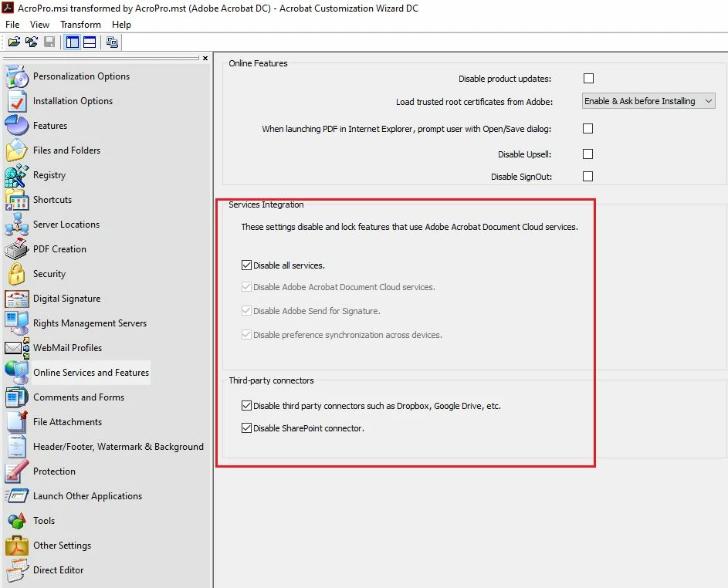Click the Save floppy disk toolbar icon
This screenshot has width=728, height=588.
(x=49, y=42)
